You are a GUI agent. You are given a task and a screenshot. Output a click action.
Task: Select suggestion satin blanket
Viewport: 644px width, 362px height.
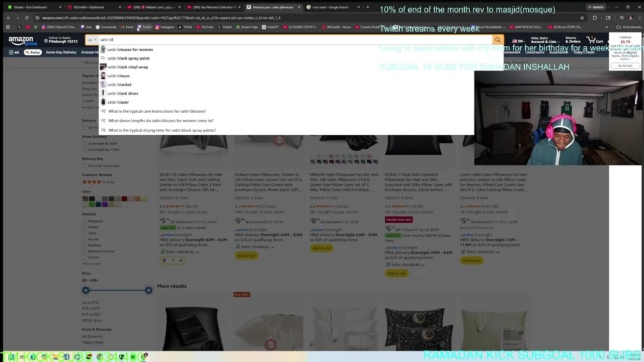tap(119, 84)
